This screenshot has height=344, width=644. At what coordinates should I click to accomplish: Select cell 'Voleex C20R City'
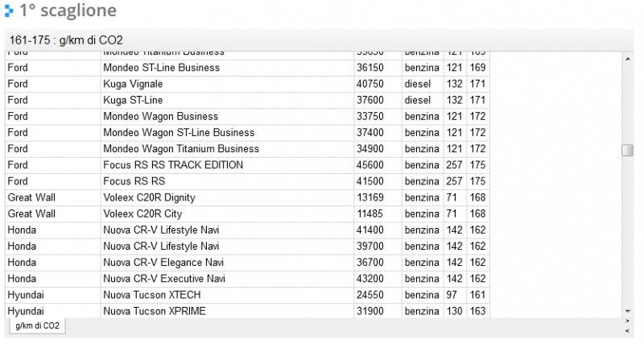[228, 214]
